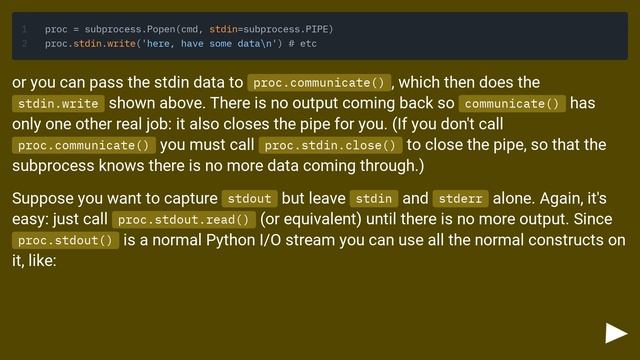Screen dimensions: 640x360
Task: Click line number 2 in the code block
Action: click(x=24, y=43)
